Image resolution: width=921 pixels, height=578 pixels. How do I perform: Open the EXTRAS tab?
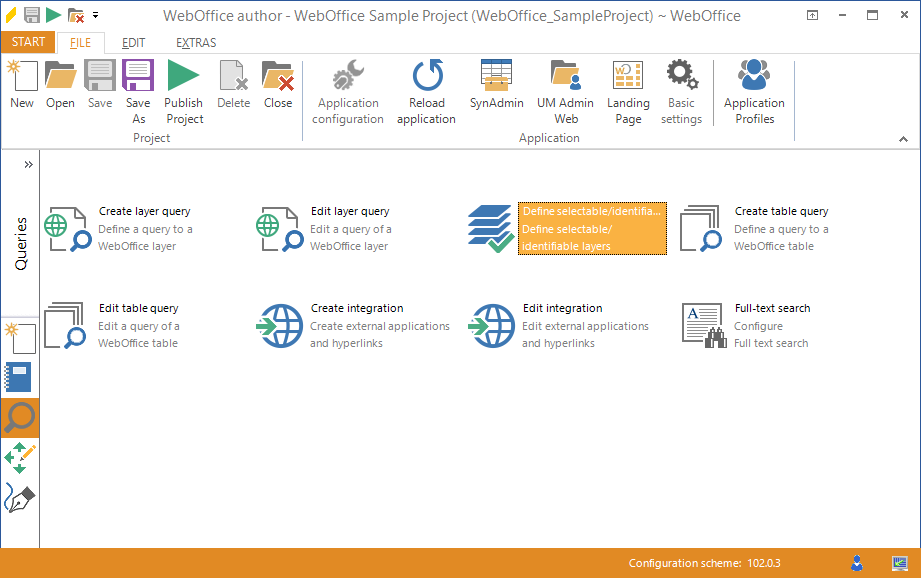[x=195, y=42]
